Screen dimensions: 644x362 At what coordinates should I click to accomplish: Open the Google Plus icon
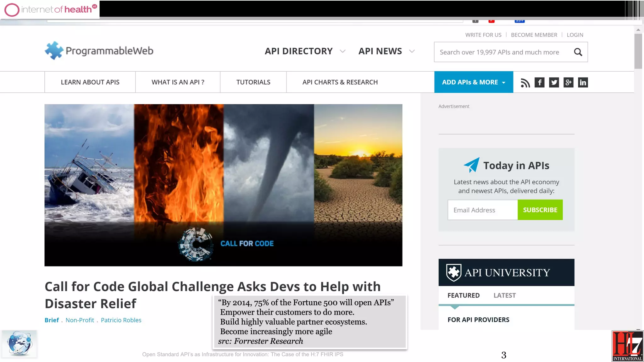(568, 83)
